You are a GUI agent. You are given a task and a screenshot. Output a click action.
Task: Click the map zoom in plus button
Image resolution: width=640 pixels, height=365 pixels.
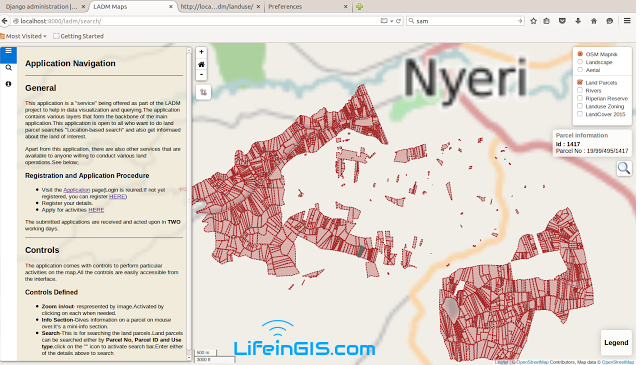[x=201, y=52]
